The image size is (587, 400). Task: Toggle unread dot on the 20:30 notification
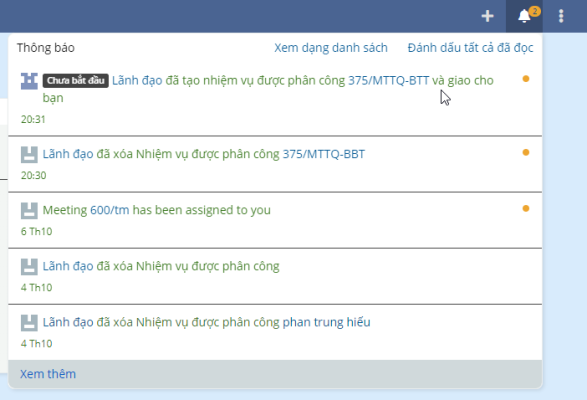(x=526, y=152)
